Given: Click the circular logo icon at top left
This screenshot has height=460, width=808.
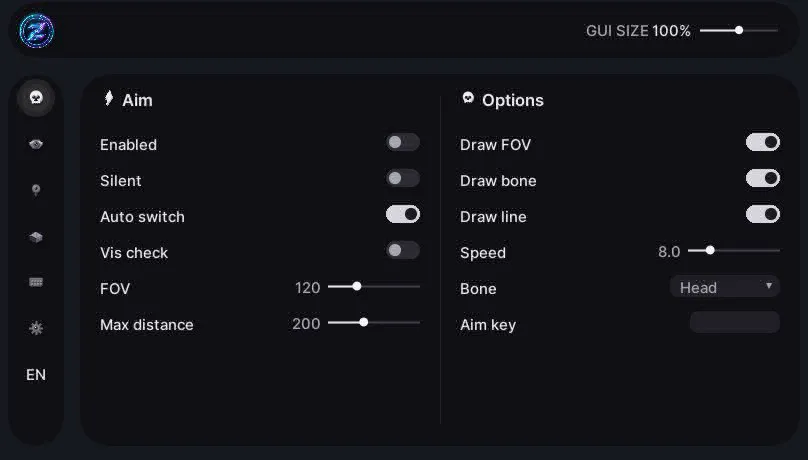Looking at the screenshot, I should click(37, 31).
